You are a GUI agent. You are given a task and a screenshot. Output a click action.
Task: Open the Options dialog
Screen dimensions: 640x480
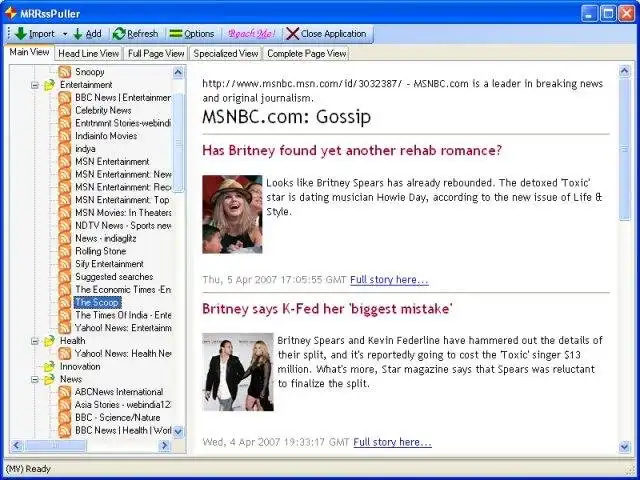tap(192, 33)
